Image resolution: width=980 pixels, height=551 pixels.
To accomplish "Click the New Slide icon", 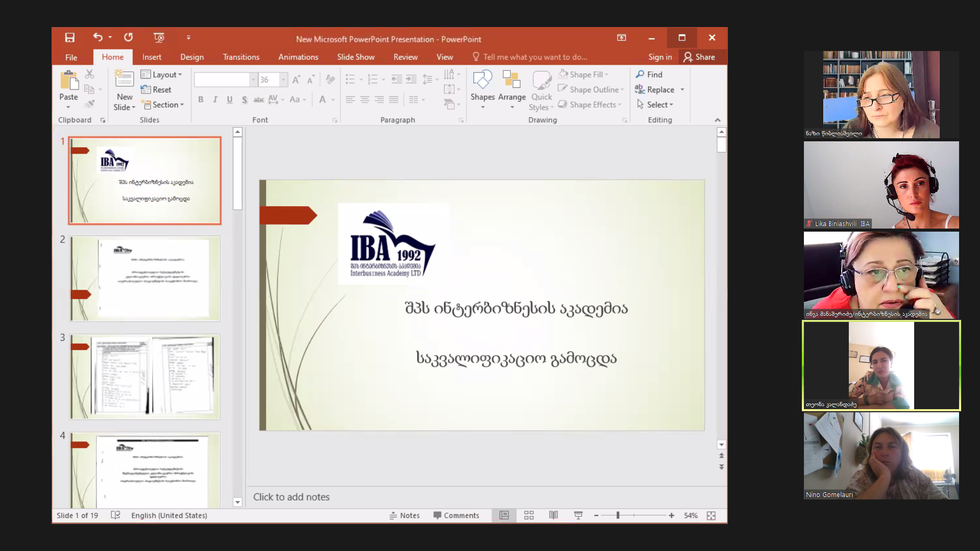I will tap(124, 80).
